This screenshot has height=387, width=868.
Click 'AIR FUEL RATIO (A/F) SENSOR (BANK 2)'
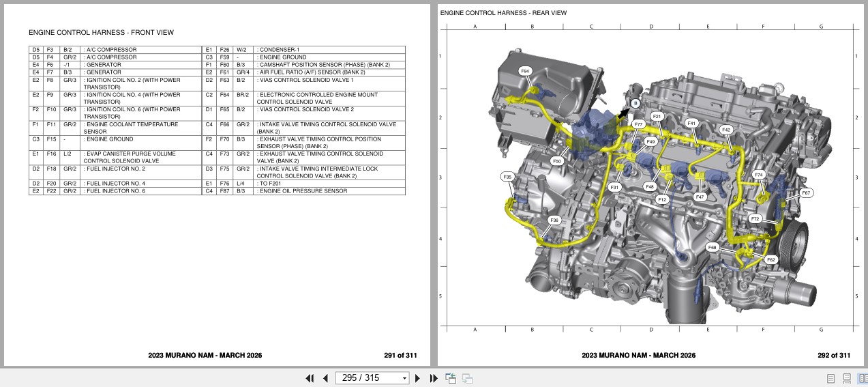click(x=311, y=72)
